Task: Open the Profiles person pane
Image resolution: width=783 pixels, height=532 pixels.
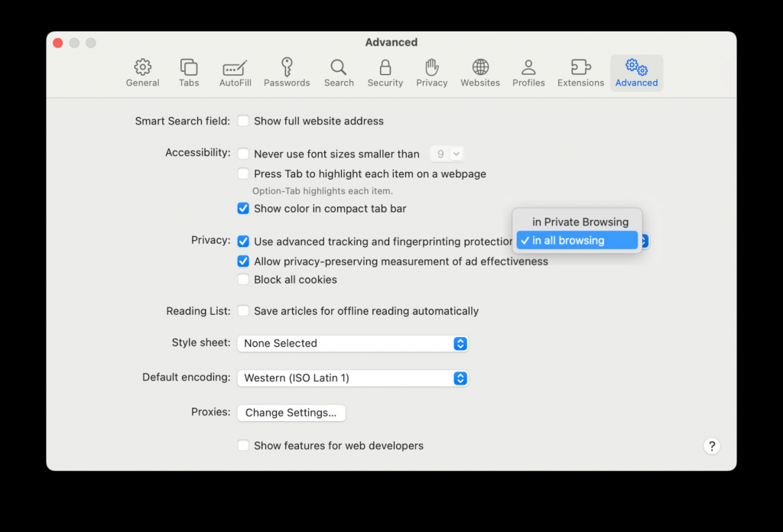Action: coord(528,73)
